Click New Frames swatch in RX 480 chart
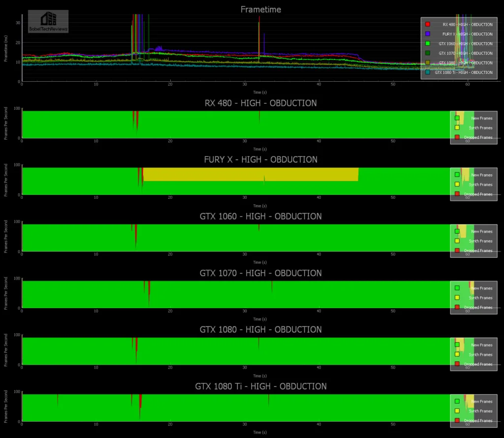This screenshot has width=504, height=438. click(x=457, y=118)
